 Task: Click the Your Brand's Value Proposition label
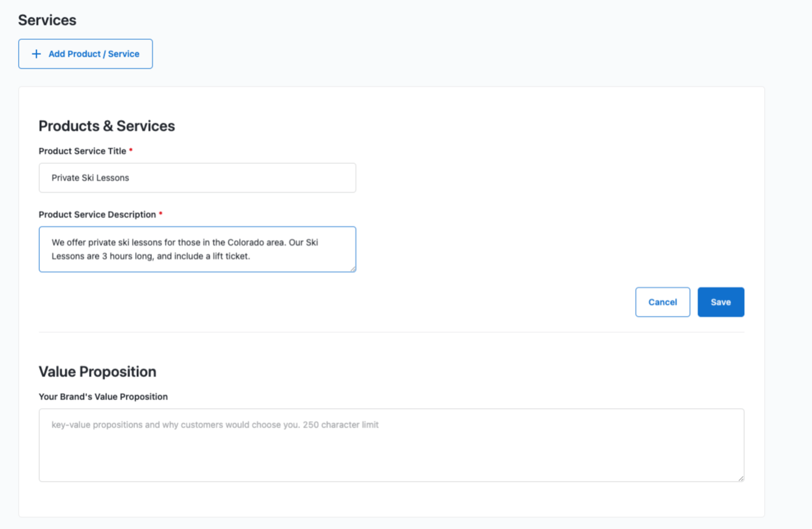coord(103,397)
